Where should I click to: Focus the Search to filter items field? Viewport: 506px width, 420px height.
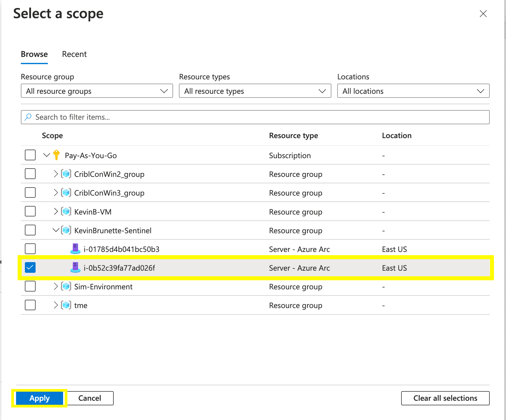click(x=255, y=117)
